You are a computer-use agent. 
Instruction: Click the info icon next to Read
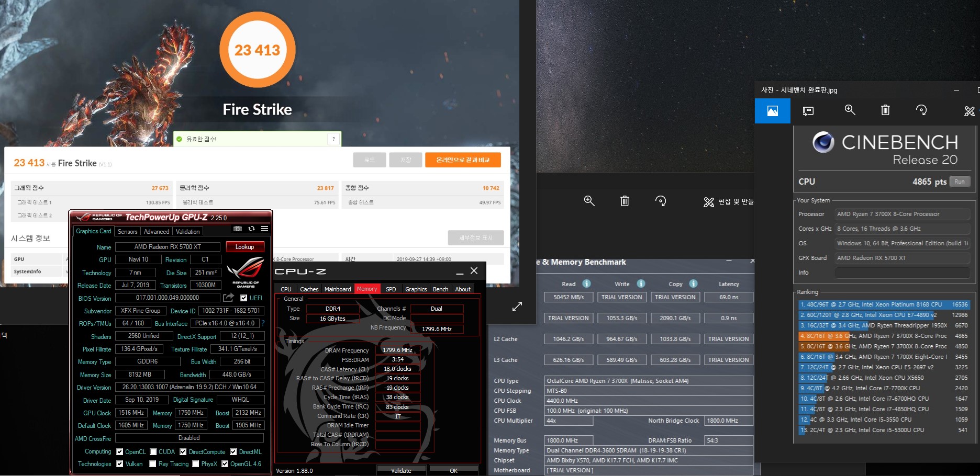586,284
